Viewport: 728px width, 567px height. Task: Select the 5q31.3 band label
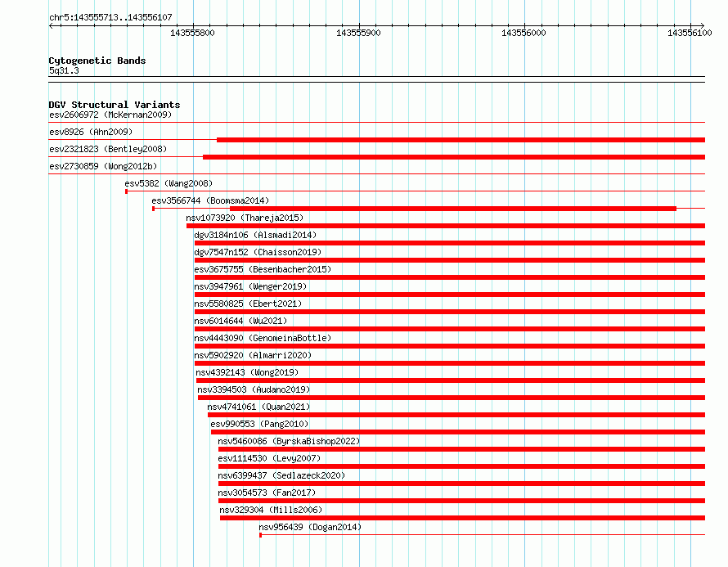pos(64,70)
